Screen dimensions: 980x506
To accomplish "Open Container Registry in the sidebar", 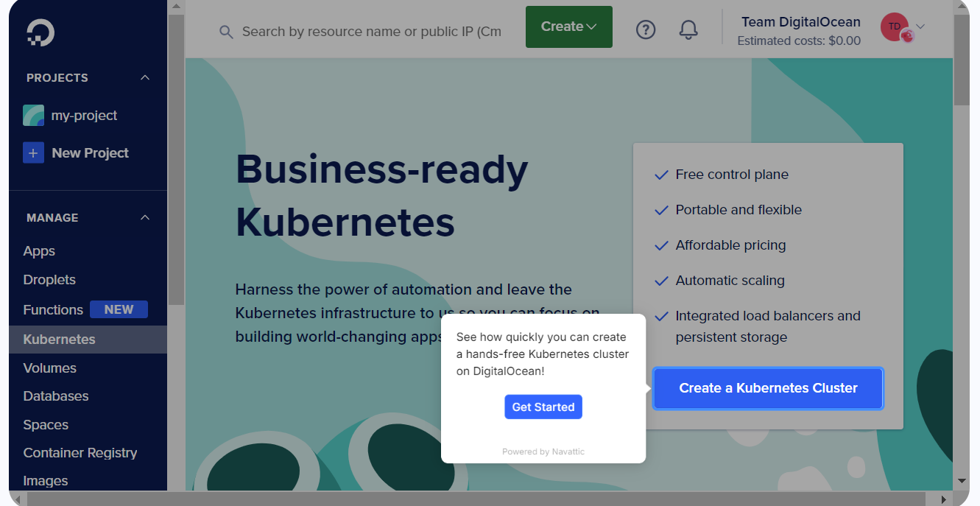I will [80, 453].
